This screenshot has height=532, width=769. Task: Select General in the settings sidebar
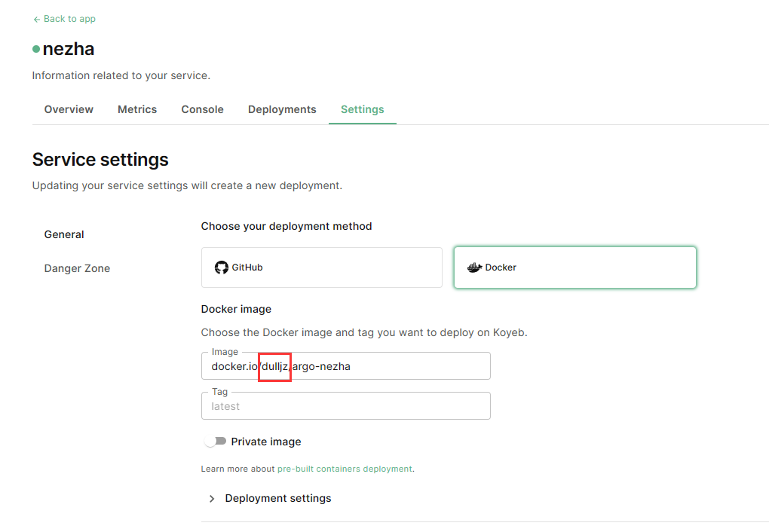pos(64,234)
